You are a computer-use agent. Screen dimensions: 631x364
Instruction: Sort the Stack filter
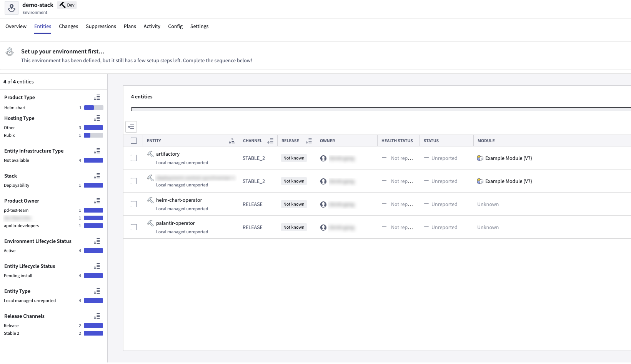[97, 176]
